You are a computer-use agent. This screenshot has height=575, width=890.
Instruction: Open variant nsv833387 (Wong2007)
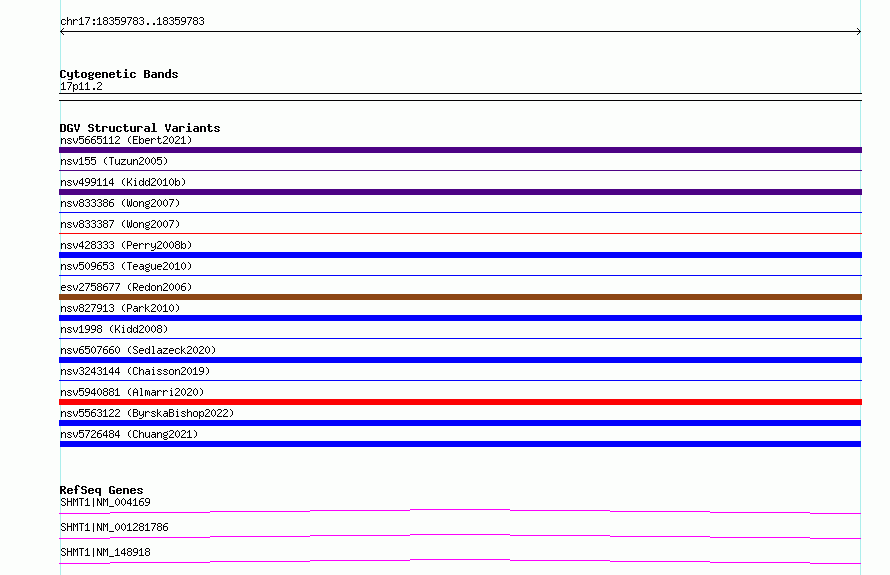[120, 224]
